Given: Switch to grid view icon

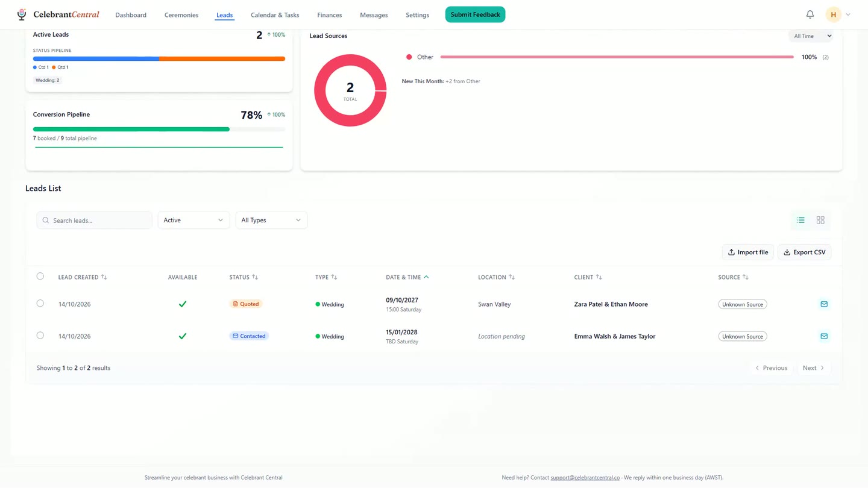Looking at the screenshot, I should coord(820,221).
